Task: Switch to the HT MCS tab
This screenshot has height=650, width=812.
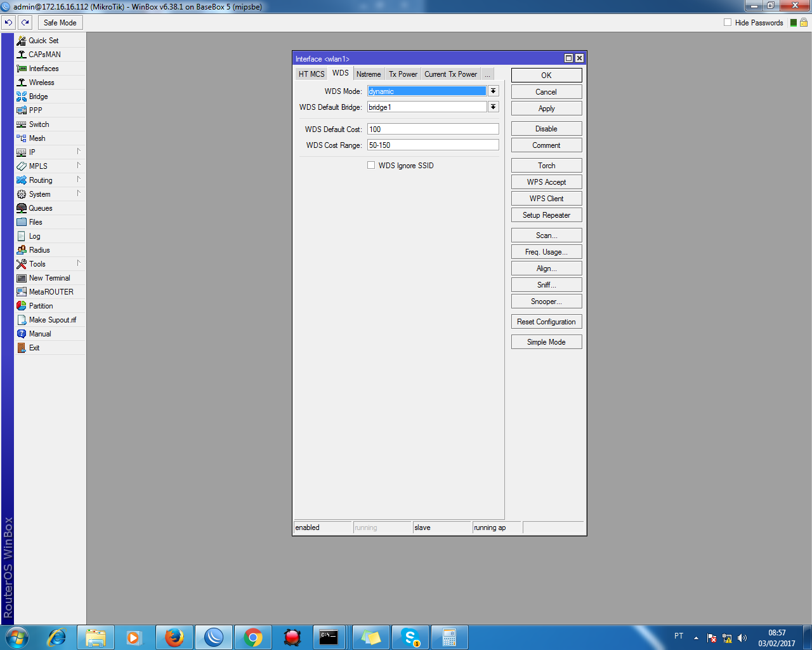Action: point(311,74)
